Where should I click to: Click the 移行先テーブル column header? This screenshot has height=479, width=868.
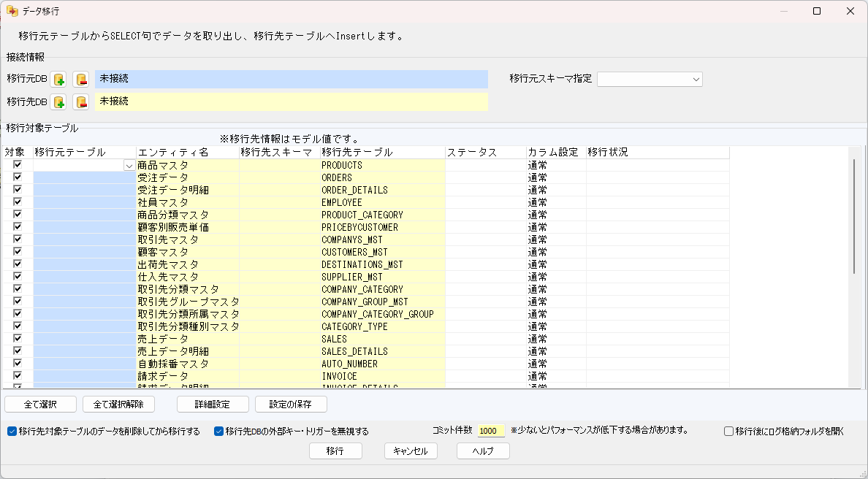[383, 152]
